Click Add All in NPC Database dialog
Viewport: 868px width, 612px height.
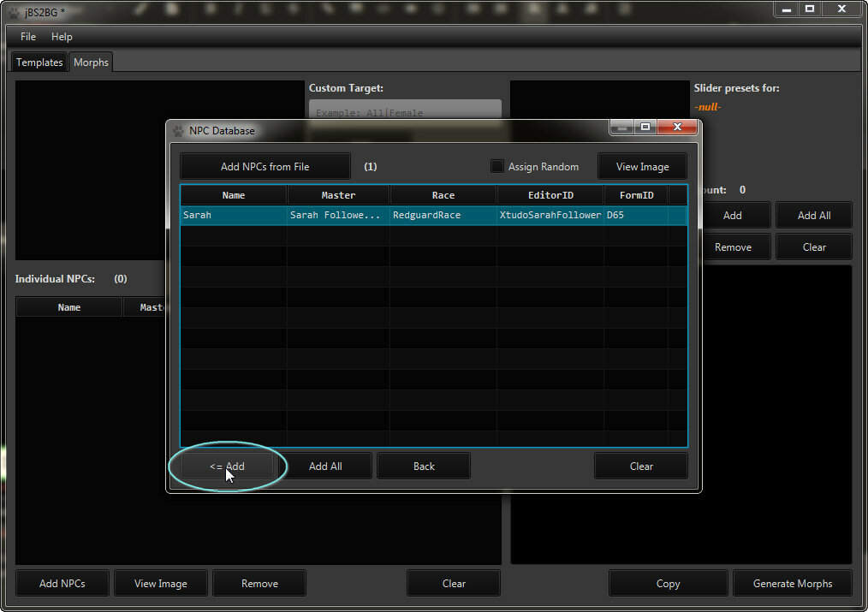pos(325,466)
